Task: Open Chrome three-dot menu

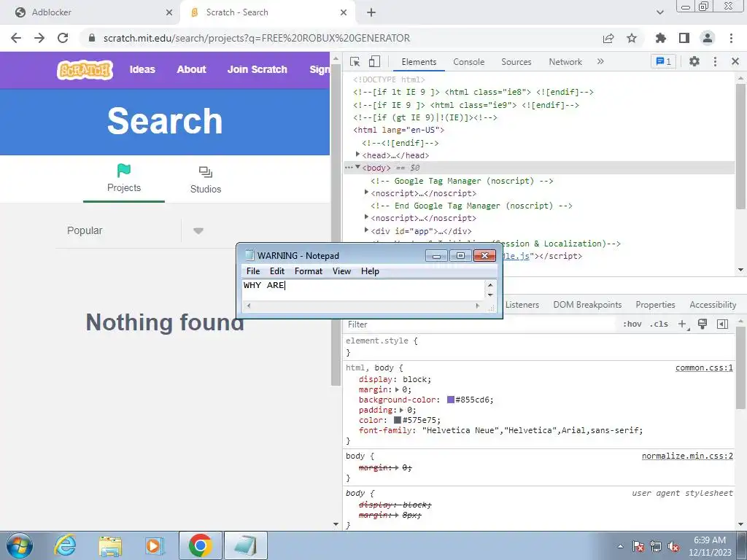Action: pos(731,38)
